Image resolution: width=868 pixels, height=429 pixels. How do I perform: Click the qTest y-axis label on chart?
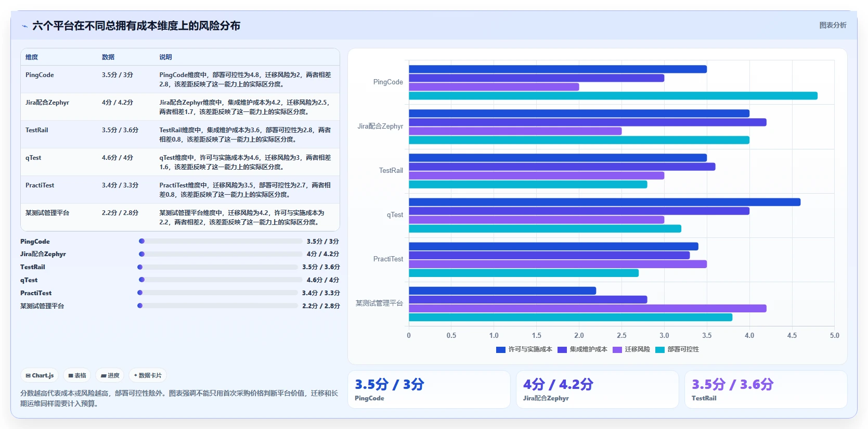(395, 215)
